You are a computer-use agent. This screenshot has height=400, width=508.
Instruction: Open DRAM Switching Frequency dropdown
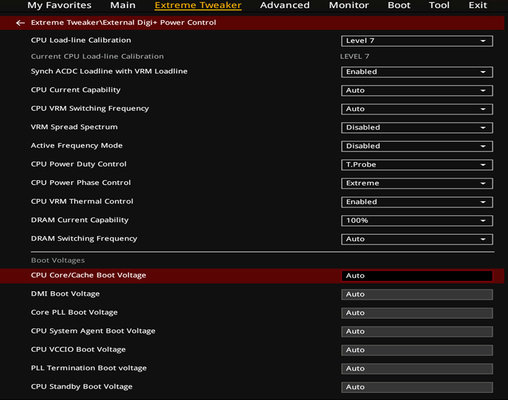click(x=417, y=239)
